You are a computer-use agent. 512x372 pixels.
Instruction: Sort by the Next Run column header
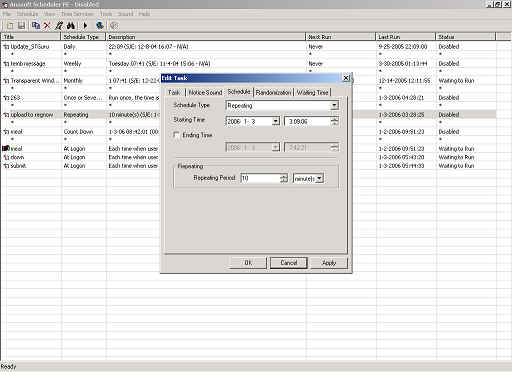pyautogui.click(x=341, y=37)
